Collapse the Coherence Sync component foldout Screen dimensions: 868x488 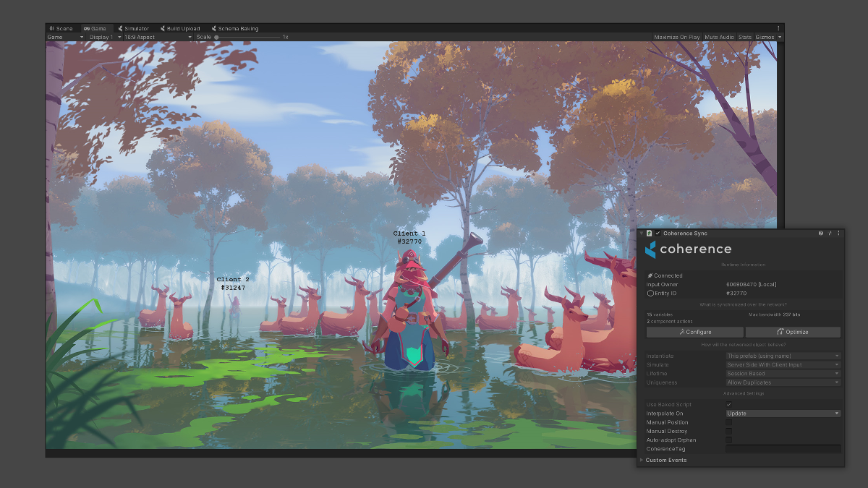coord(641,234)
